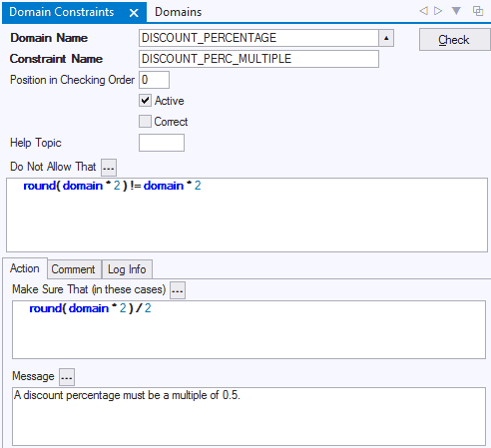Open the tab list dropdown triangle
The width and height of the screenshot is (491, 448).
(x=456, y=11)
